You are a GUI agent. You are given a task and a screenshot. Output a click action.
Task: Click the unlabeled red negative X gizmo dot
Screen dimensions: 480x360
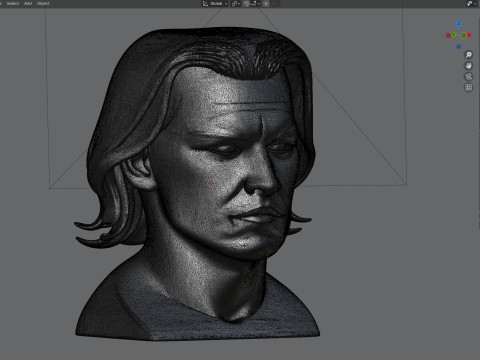pyautogui.click(x=448, y=35)
